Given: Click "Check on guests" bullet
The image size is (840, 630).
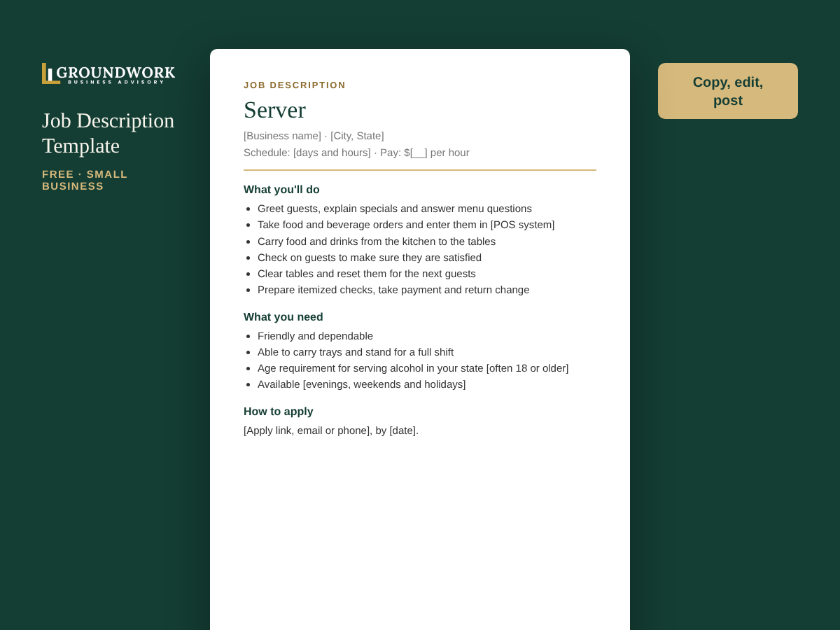Looking at the screenshot, I should [x=370, y=258].
